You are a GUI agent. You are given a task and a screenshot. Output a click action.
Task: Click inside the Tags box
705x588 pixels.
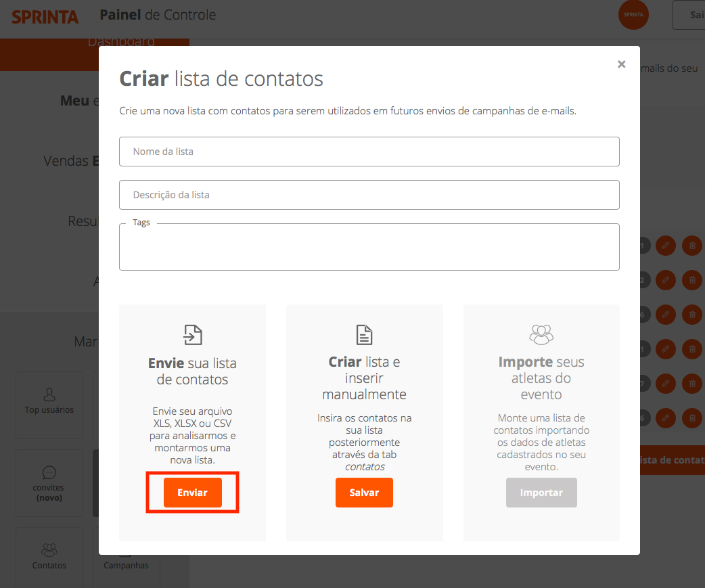point(369,247)
